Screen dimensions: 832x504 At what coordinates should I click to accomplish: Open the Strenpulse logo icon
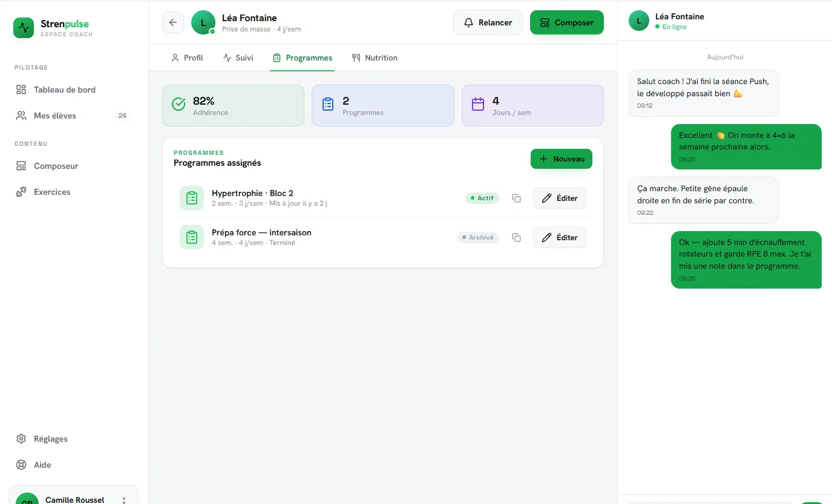pos(24,27)
